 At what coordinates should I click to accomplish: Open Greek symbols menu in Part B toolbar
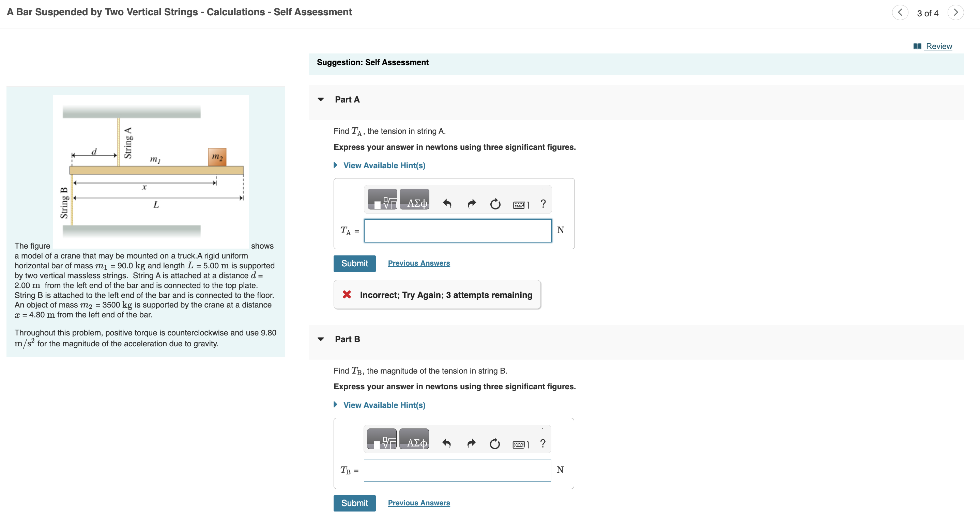click(414, 439)
